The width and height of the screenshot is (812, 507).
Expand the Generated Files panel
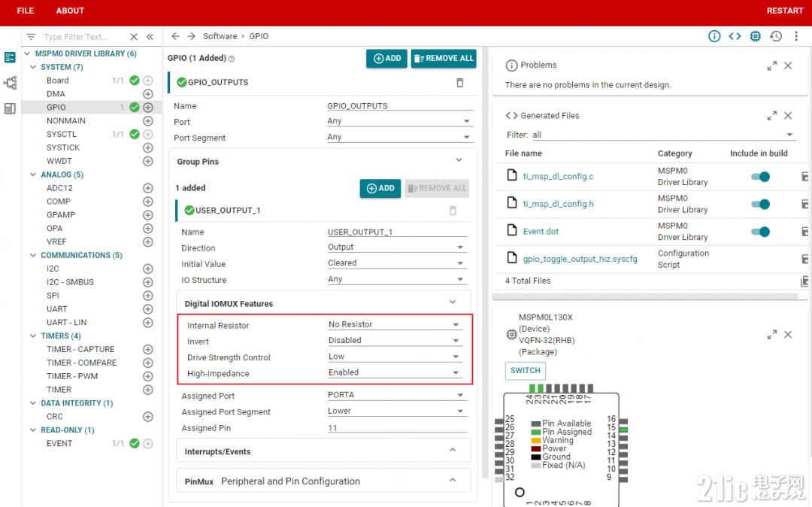click(772, 116)
